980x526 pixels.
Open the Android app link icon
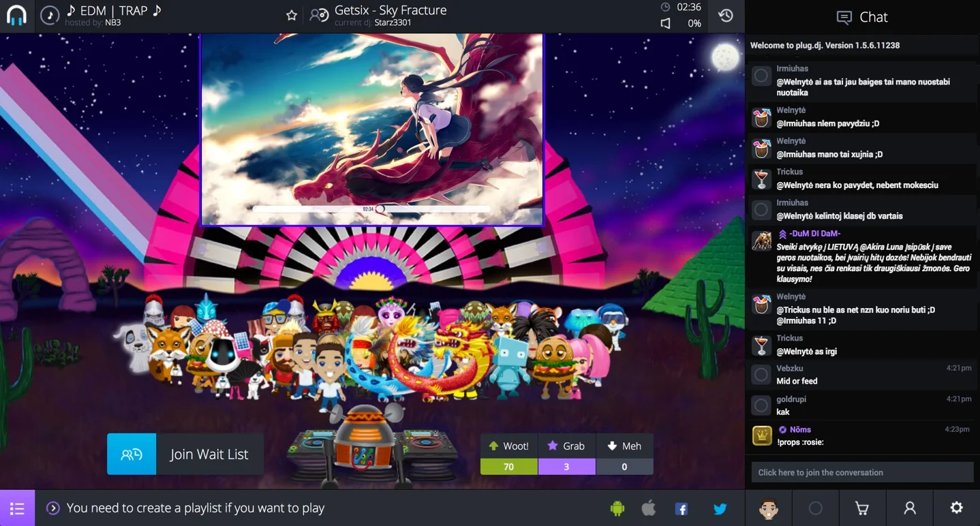pyautogui.click(x=617, y=508)
